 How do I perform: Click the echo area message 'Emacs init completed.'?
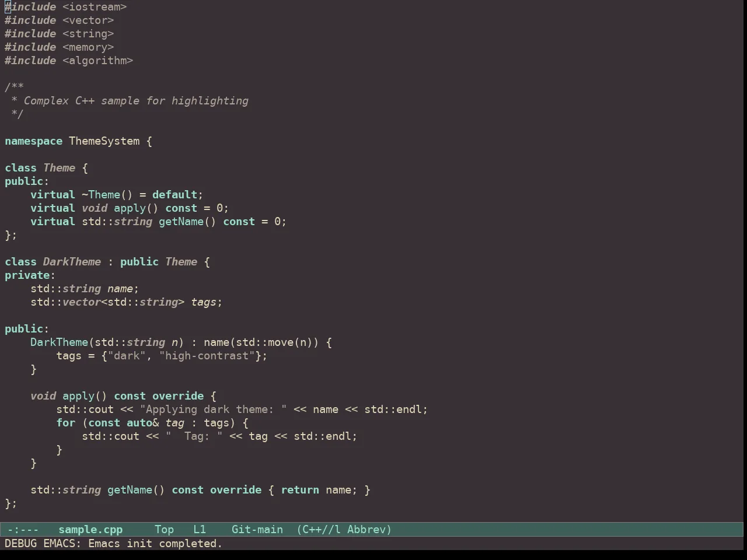[155, 544]
